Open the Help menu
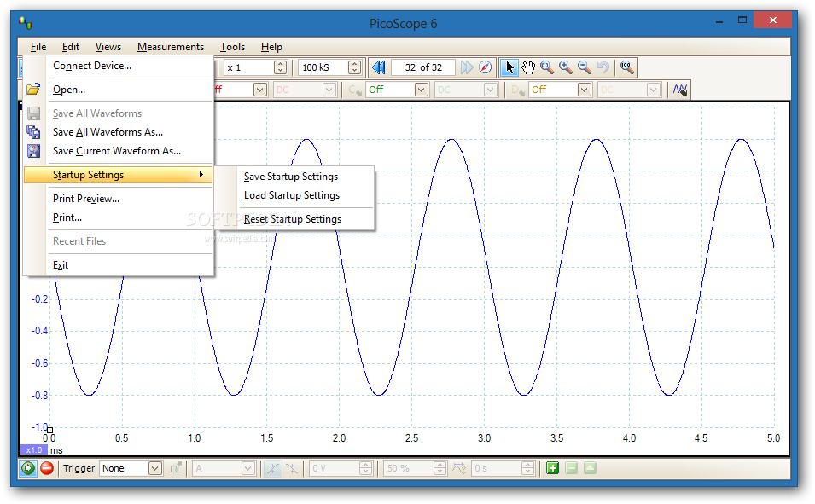 tap(271, 47)
